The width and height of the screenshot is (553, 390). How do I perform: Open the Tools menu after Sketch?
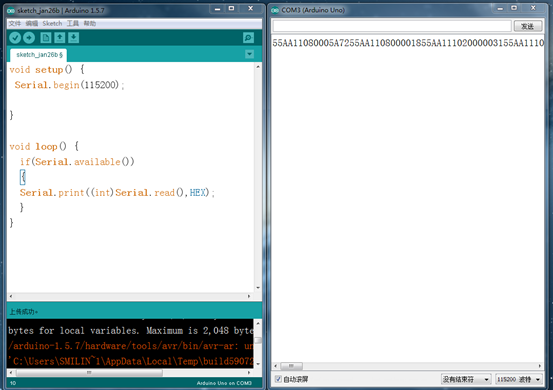[73, 23]
